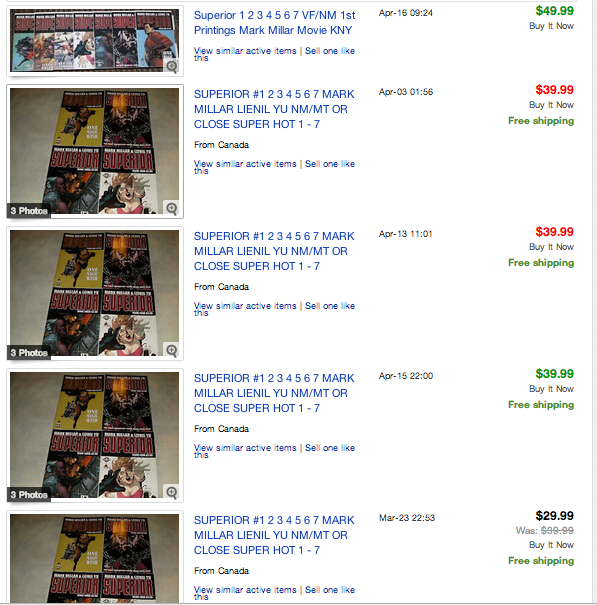597x605 pixels.
Task: Click magnifier icon on the Apr-13 listing thumbnail
Action: (x=172, y=350)
